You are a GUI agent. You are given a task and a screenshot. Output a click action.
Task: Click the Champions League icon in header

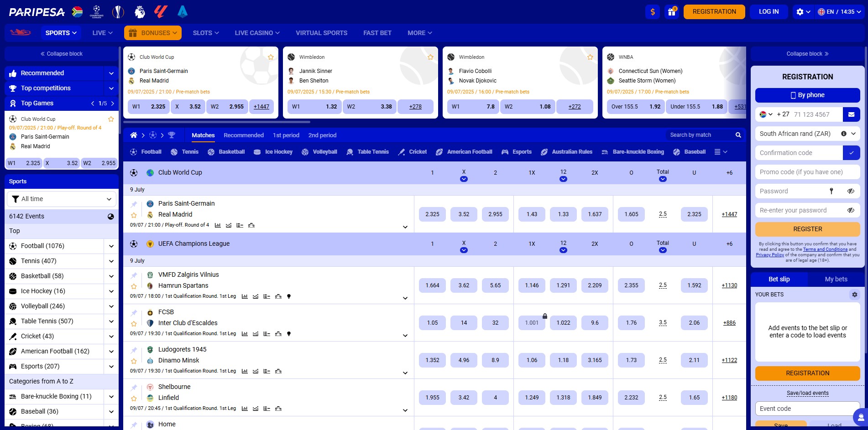[x=97, y=11]
